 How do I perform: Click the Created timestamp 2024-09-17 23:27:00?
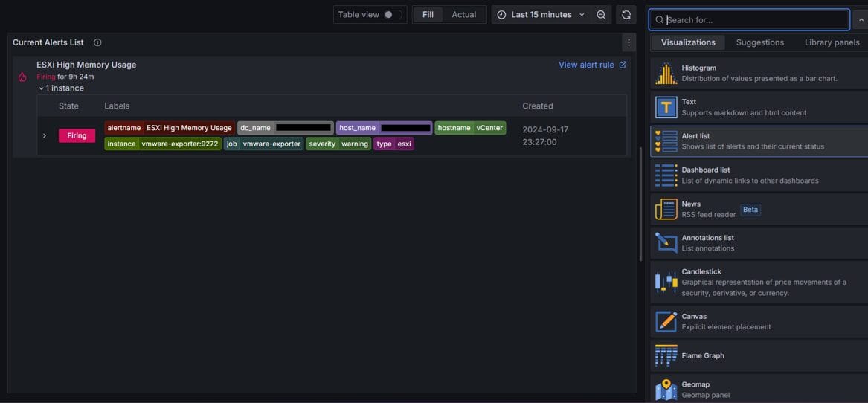click(x=545, y=135)
